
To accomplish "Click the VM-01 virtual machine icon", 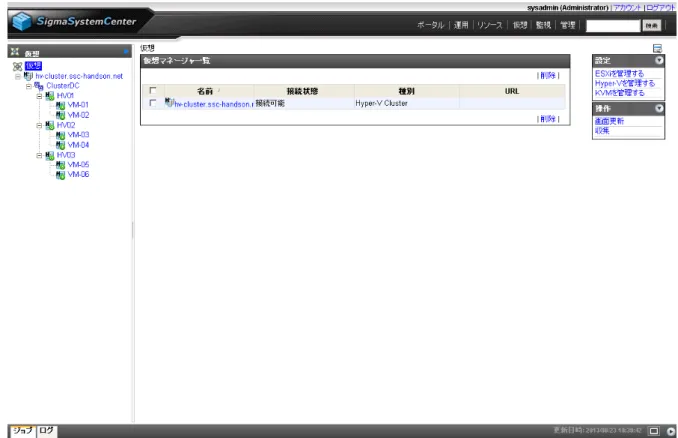I will [61, 105].
